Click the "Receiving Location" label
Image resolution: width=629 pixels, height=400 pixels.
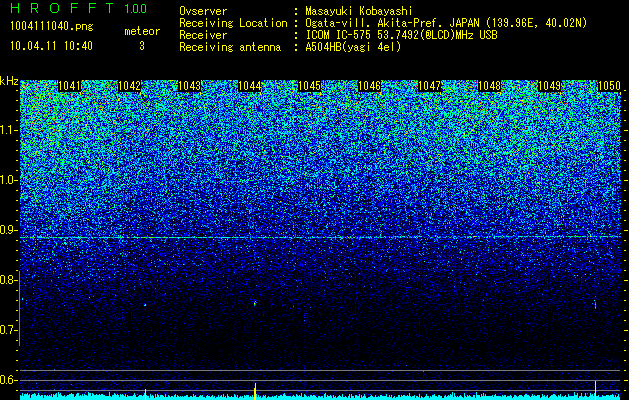pos(233,23)
